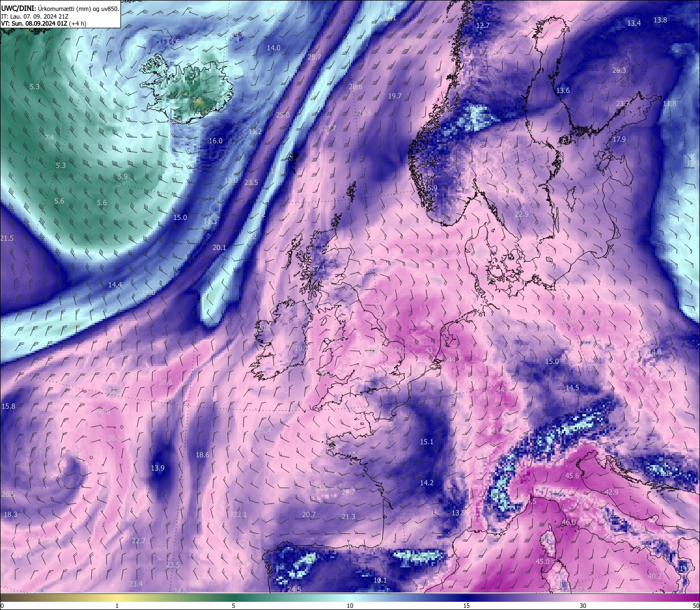Click the 5.9 value label
This screenshot has width=700, height=610.
point(122,177)
